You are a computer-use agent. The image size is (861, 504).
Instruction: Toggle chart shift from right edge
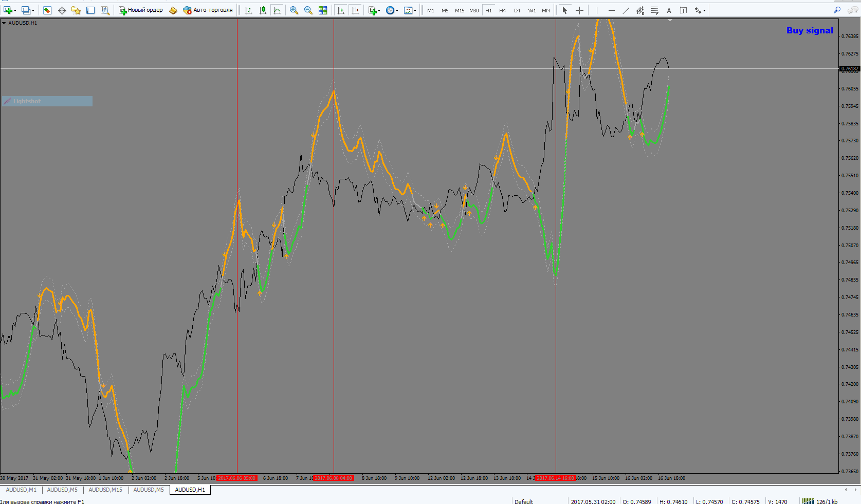pos(355,10)
